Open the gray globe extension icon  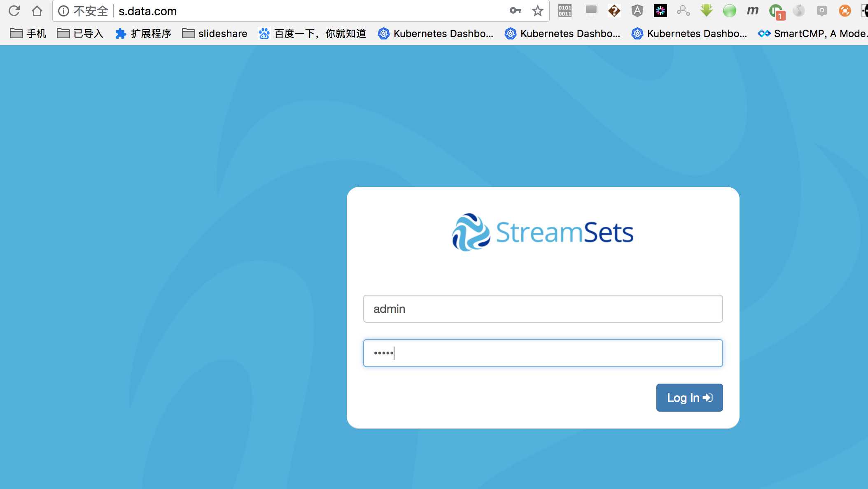pos(798,11)
